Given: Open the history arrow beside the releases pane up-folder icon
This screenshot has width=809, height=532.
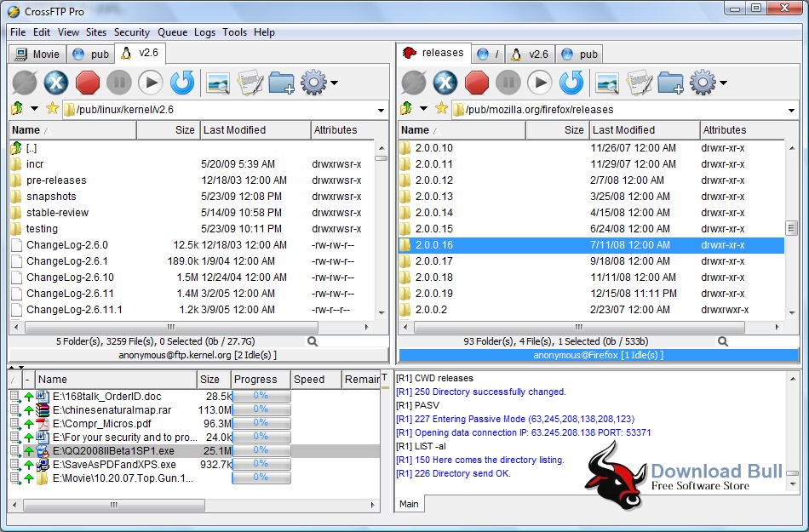Looking at the screenshot, I should (x=423, y=109).
